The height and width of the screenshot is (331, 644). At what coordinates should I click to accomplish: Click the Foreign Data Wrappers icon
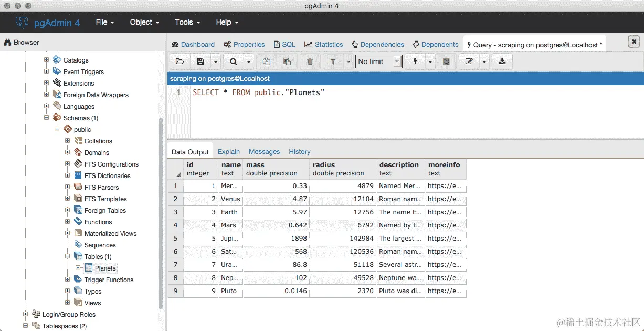(x=57, y=95)
